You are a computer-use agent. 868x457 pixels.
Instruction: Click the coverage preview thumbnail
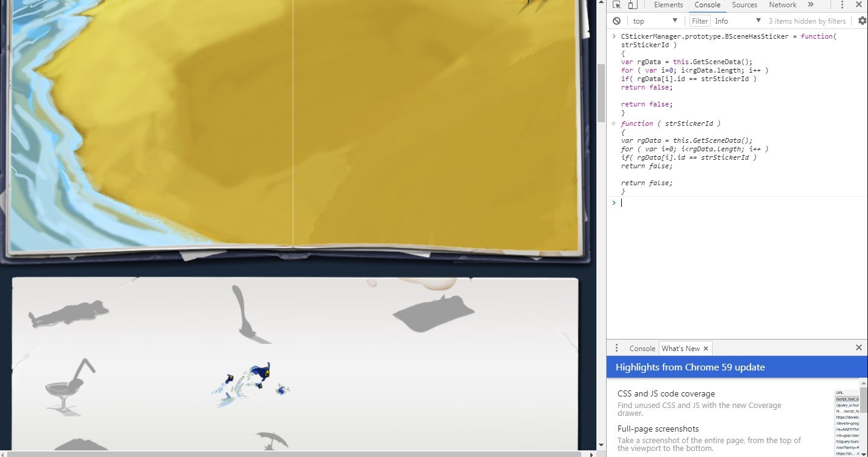846,422
